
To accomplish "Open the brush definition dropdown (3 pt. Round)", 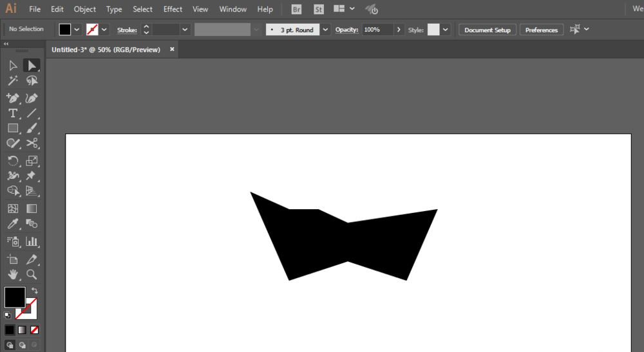I will [x=325, y=30].
